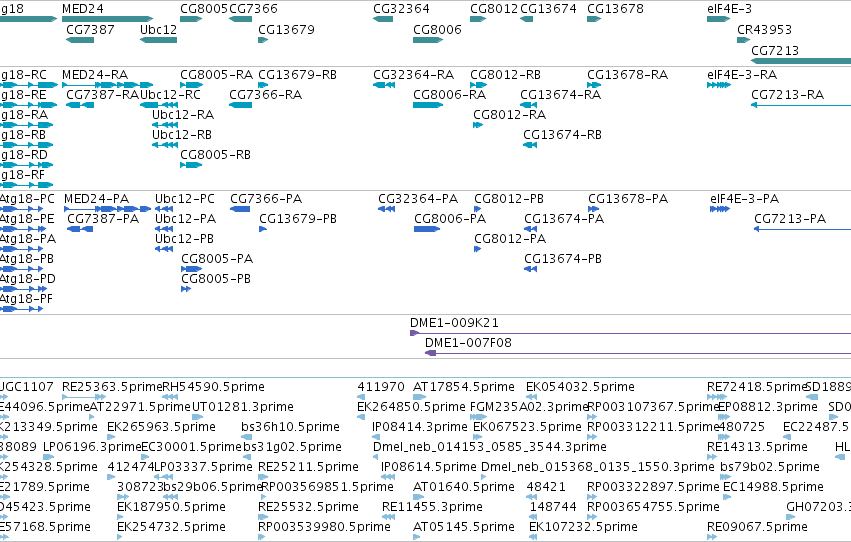Select the Ubc12 gene feature
Image resolution: width=851 pixels, height=542 pixels.
click(158, 40)
